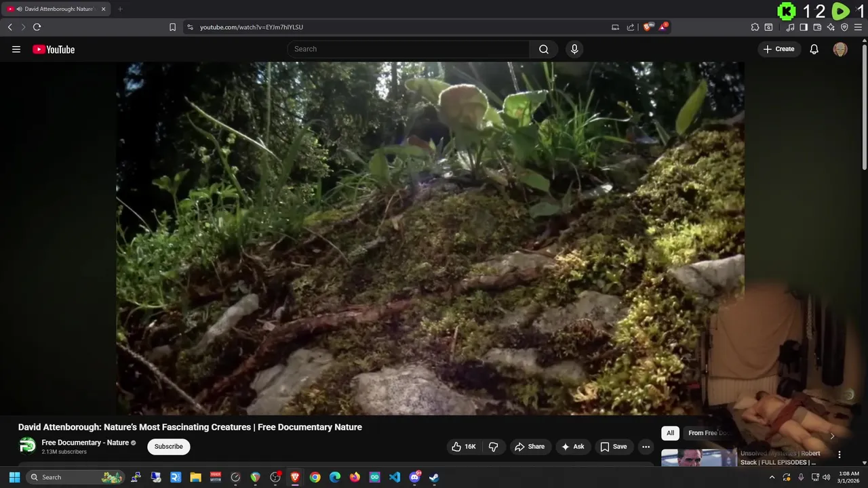This screenshot has height=488, width=868.
Task: Click the Create button
Action: [x=779, y=49]
